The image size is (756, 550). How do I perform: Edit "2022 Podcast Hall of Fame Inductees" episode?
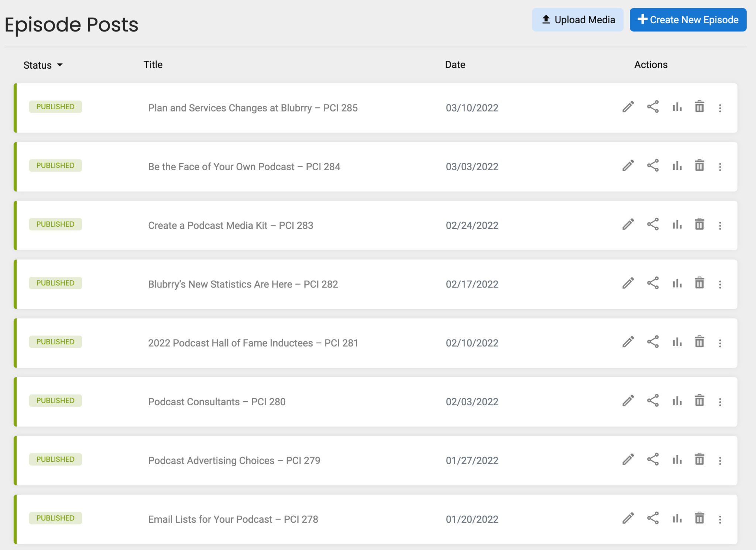(x=628, y=343)
